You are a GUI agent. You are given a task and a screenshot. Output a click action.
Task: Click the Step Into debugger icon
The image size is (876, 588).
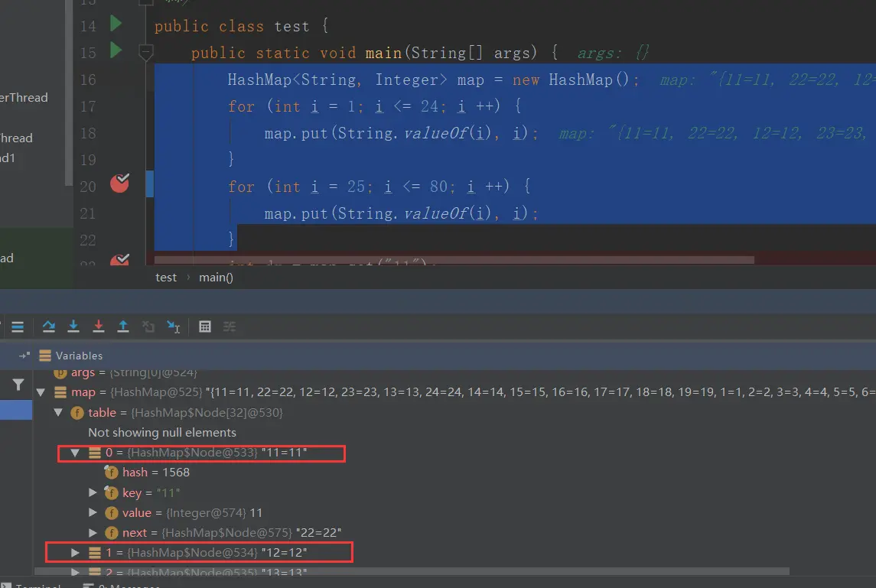click(73, 326)
